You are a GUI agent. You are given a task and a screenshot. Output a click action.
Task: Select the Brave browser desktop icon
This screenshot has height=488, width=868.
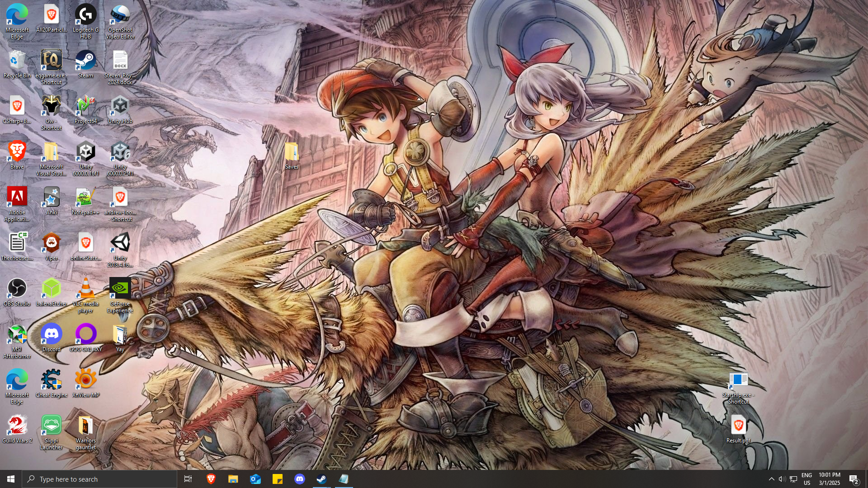tap(17, 156)
